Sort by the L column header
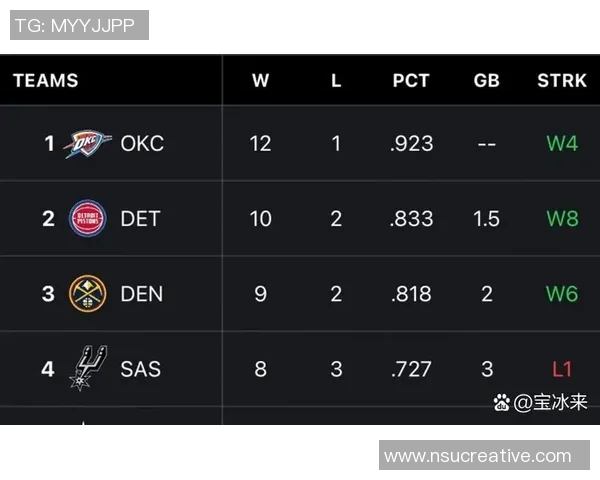The height and width of the screenshot is (480, 600). [x=336, y=81]
